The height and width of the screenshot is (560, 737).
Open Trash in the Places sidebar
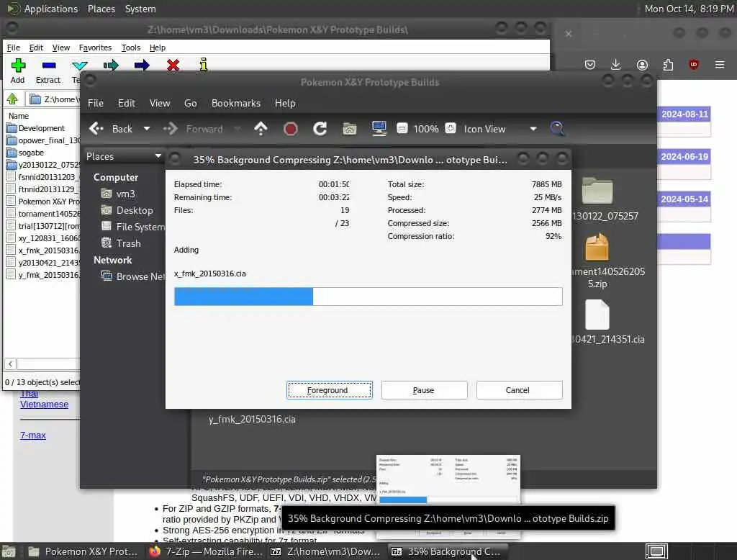click(x=121, y=243)
